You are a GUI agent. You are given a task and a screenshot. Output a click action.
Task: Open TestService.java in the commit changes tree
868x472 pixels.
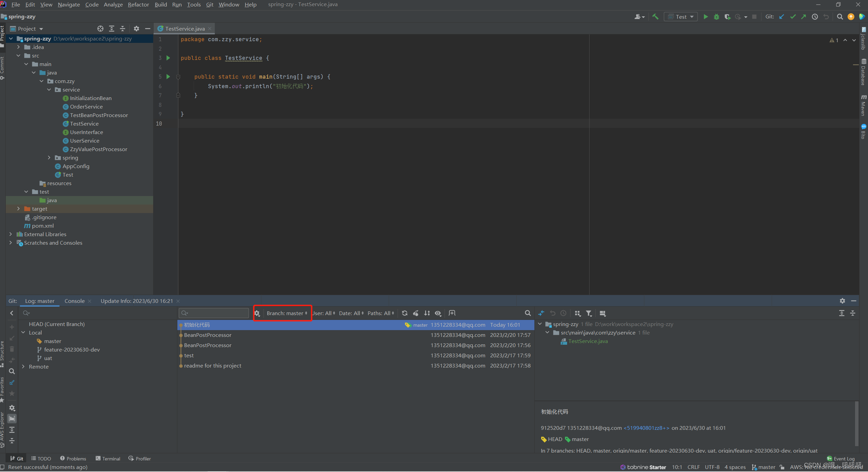pos(588,341)
